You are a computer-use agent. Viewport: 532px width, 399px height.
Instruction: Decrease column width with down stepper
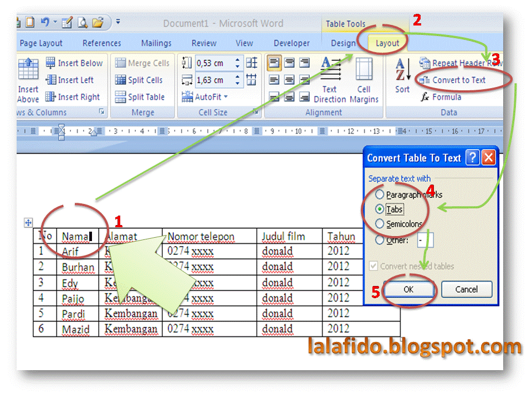click(x=238, y=84)
